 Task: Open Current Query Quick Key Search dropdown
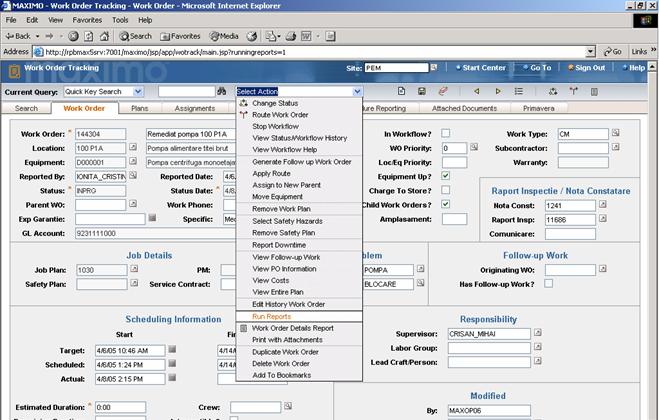[137, 92]
